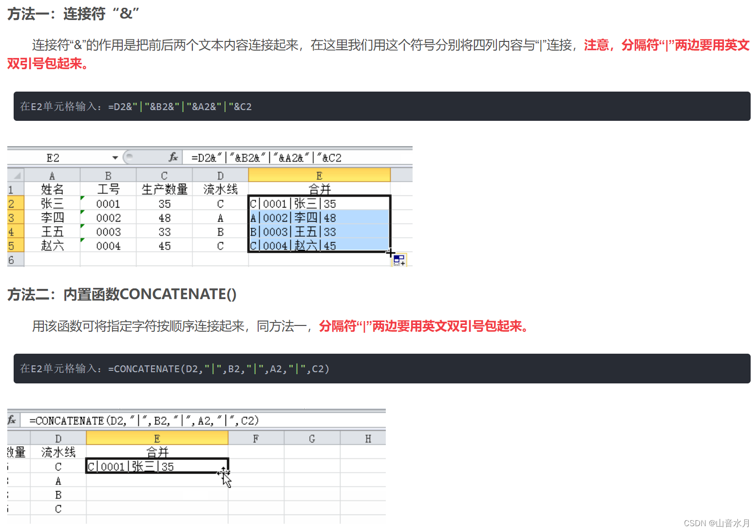
Task: Click cell "48" in column C
Action: pyautogui.click(x=164, y=217)
